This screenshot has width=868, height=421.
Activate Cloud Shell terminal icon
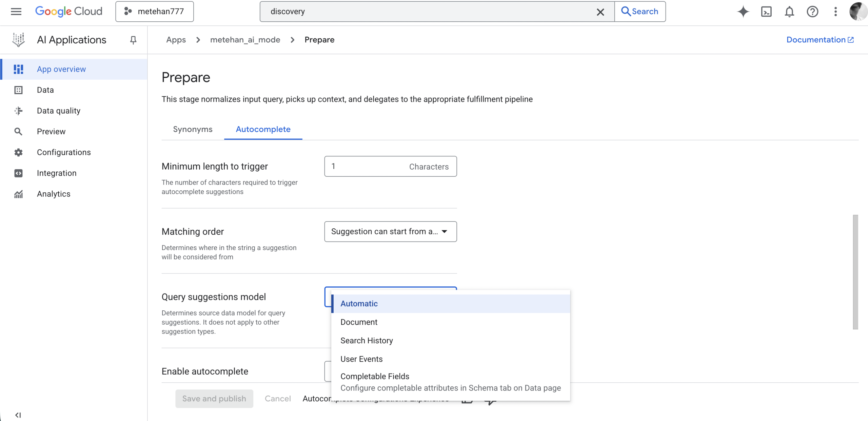pyautogui.click(x=766, y=12)
